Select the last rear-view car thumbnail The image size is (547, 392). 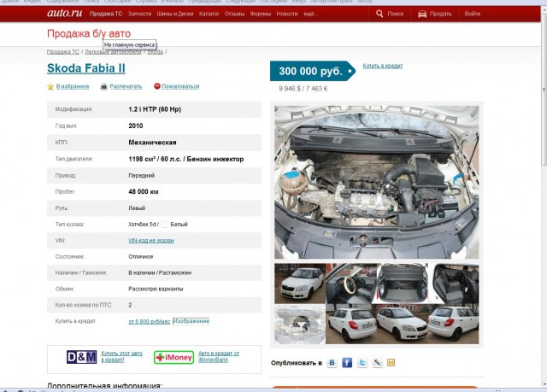point(454,325)
